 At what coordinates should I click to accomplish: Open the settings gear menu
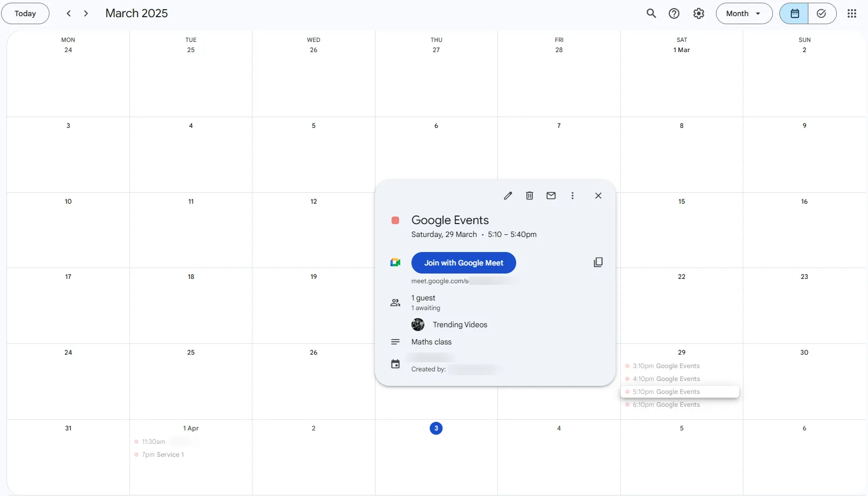[x=698, y=13]
